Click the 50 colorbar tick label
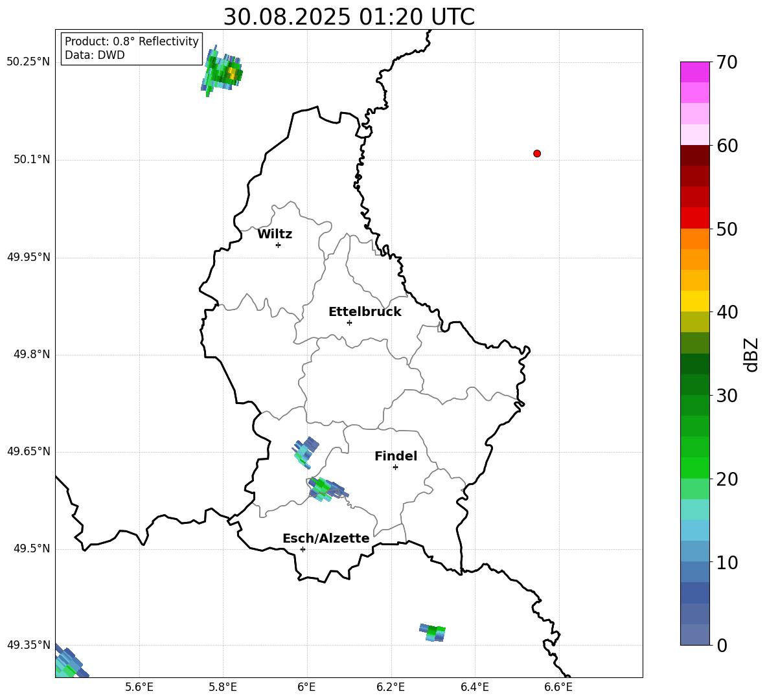The image size is (767, 700). coord(727,229)
